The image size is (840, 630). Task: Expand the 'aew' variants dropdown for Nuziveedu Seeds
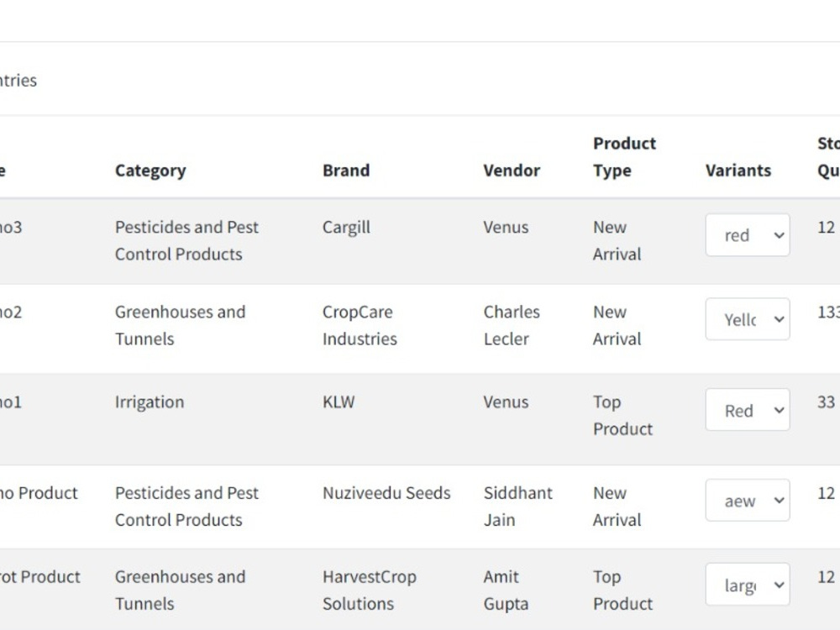click(748, 501)
